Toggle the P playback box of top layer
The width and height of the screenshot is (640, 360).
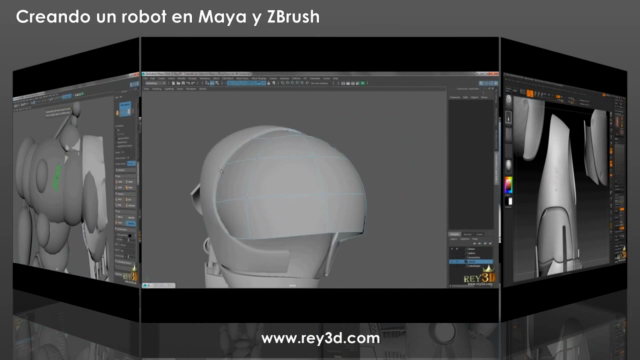tap(457, 249)
